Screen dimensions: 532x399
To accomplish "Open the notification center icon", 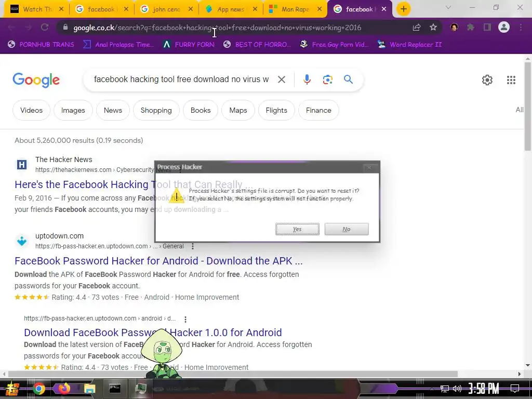I will click(x=515, y=388).
